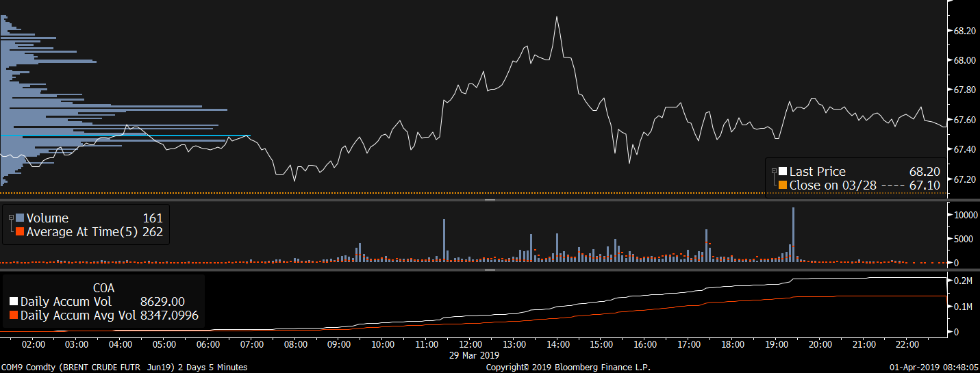980x373 pixels.
Task: Click the red Daily Accum Avg Vol swatch
Action: 14,316
